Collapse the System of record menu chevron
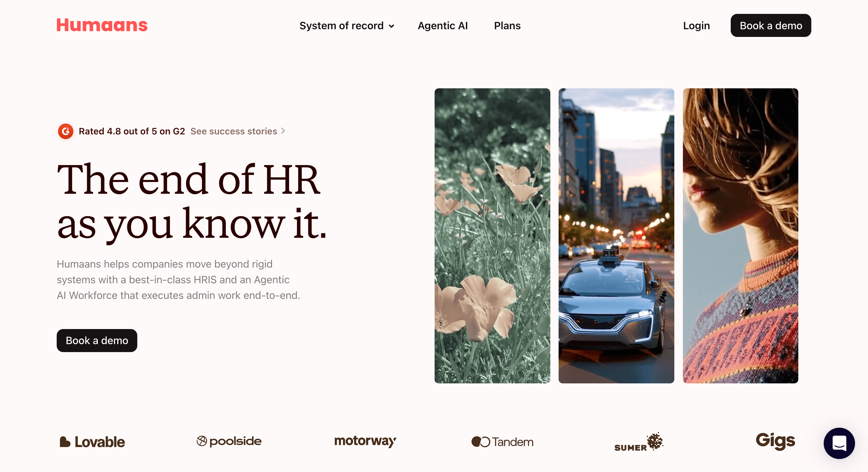868x472 pixels. [x=392, y=26]
